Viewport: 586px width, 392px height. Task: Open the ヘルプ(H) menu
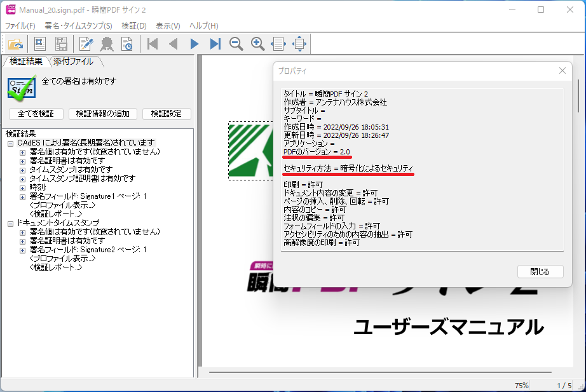[x=203, y=26]
